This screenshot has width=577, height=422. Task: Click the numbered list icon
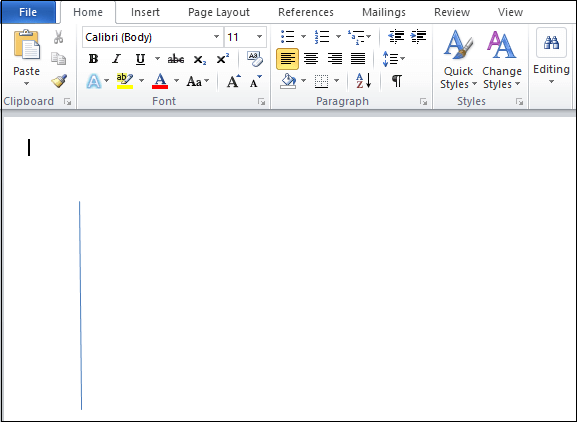(322, 36)
